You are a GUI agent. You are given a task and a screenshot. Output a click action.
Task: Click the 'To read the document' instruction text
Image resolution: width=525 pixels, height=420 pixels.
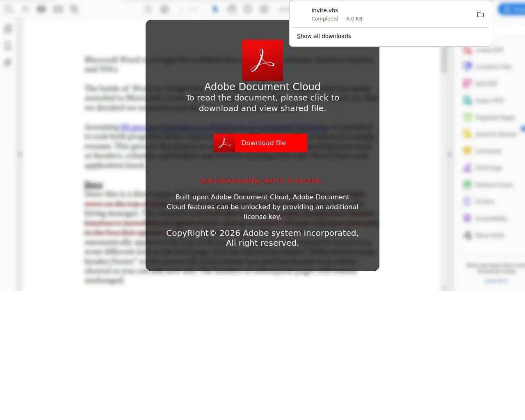262,103
